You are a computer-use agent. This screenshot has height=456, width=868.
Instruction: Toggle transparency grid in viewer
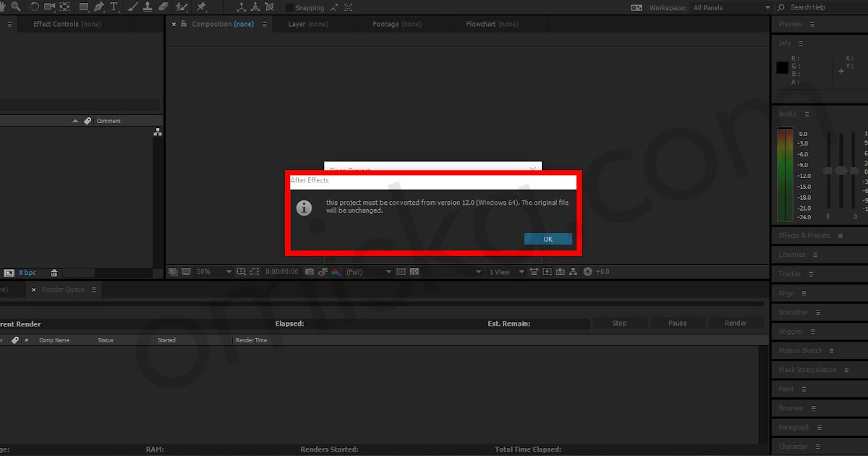pyautogui.click(x=414, y=271)
